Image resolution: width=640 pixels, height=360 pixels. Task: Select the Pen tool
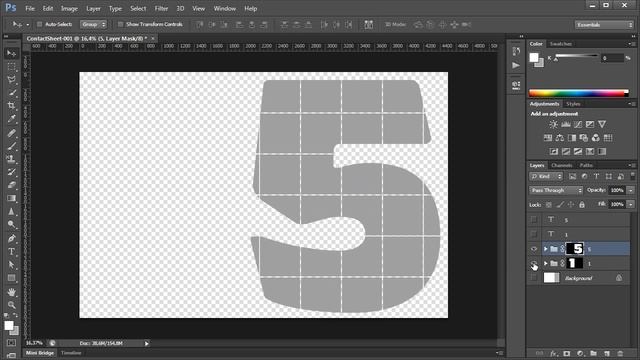coord(11,238)
